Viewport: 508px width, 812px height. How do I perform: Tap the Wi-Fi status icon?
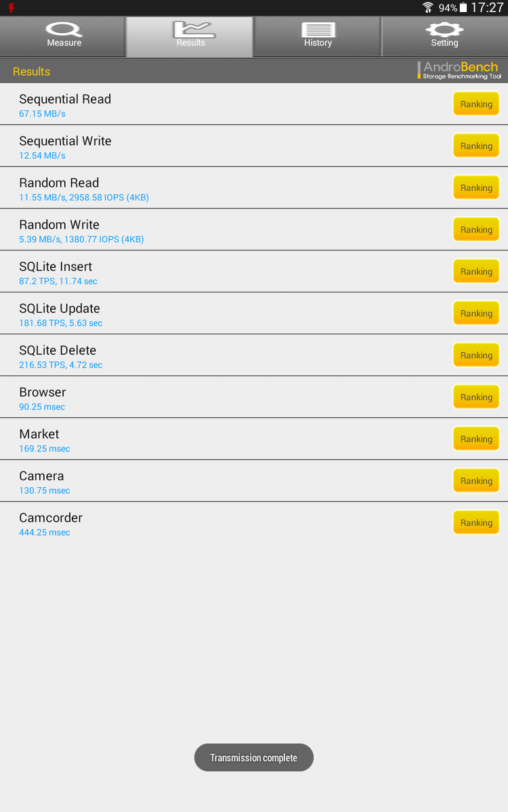point(427,8)
